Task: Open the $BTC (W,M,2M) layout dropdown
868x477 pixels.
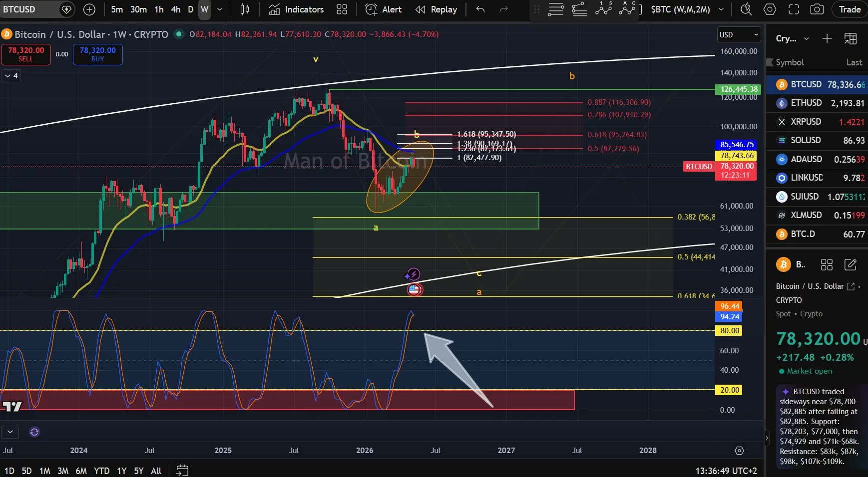Action: coord(687,9)
